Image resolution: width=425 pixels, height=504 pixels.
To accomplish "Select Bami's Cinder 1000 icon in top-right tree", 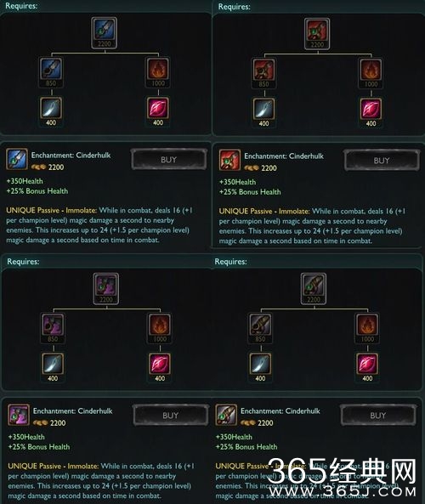I will pos(371,73).
